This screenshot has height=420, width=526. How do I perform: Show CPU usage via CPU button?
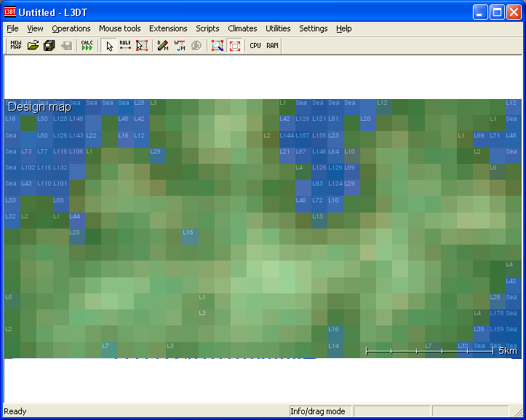click(x=255, y=45)
